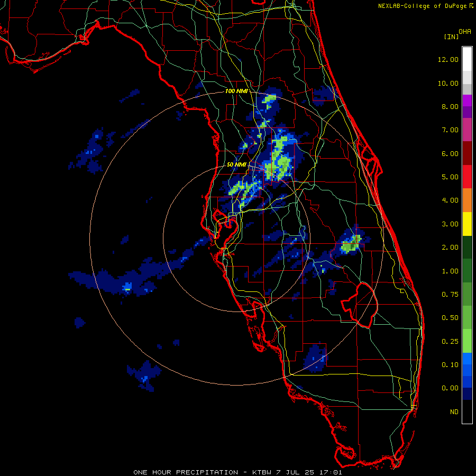The image size is (476, 476).
Task: Click the 6.00 legend value
Action: point(450,153)
